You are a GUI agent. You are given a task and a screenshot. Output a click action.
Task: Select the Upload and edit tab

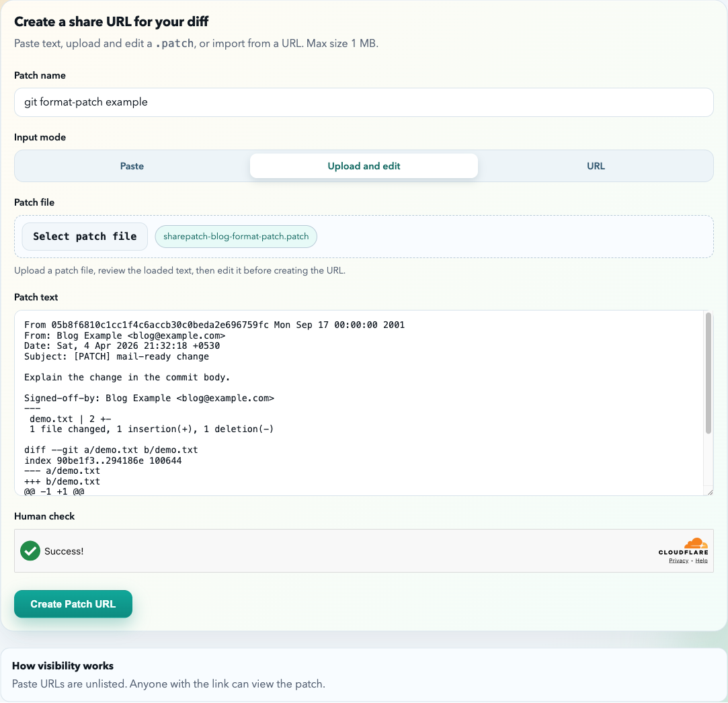[364, 165]
